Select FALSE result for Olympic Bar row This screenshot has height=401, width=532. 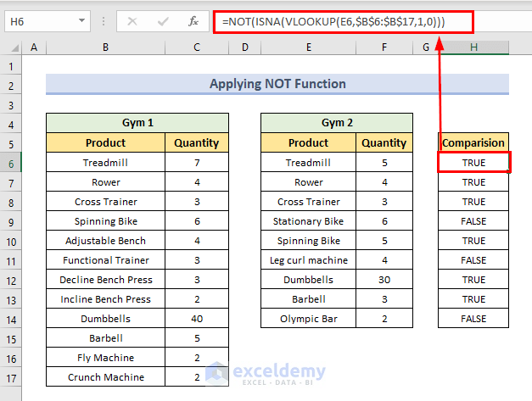click(473, 319)
